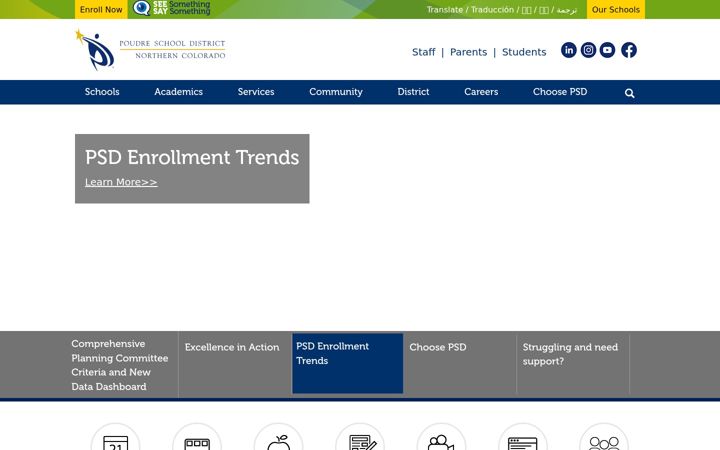Click the PSD Enrollment Trends banner heading
This screenshot has height=450, width=720.
coord(192,158)
